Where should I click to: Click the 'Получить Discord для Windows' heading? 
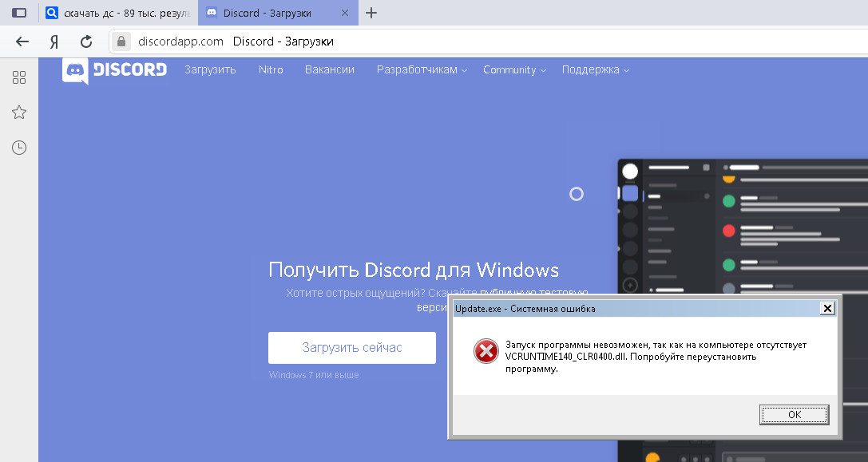pos(414,270)
